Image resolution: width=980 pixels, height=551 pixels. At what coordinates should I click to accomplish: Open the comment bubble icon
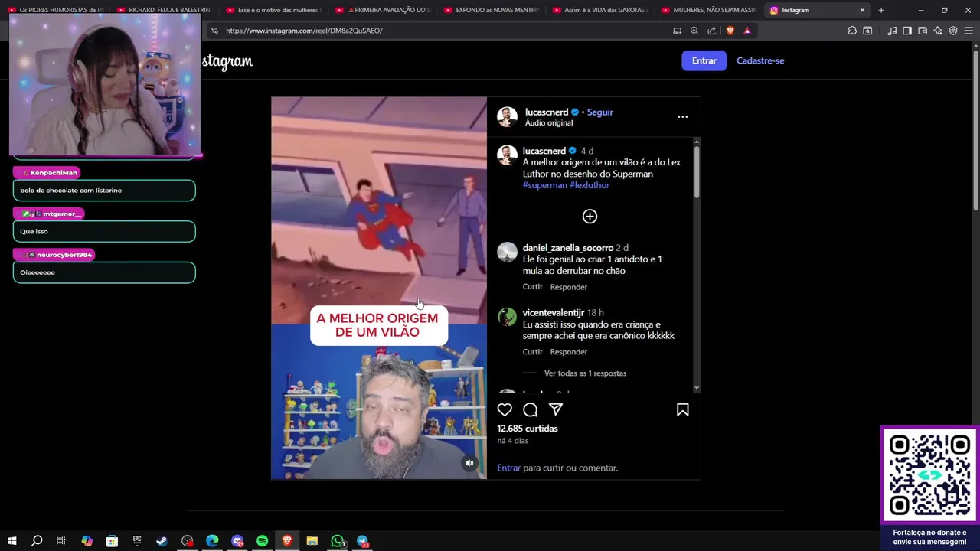[530, 409]
